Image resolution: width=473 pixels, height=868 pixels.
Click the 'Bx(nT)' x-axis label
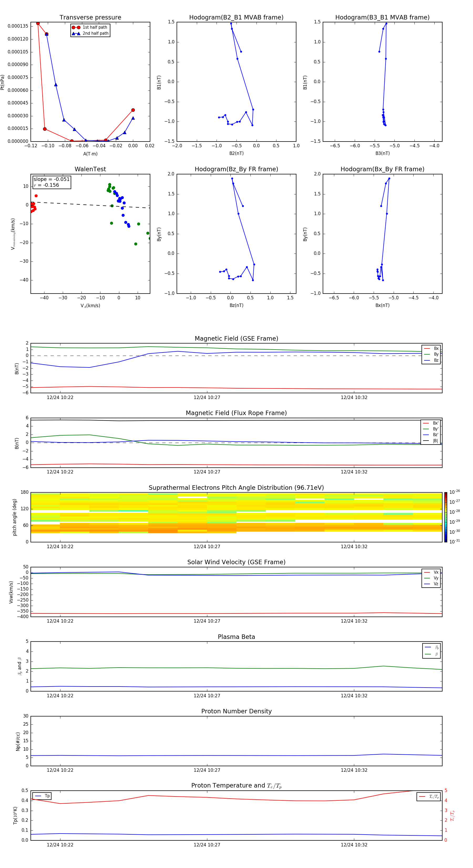point(382,305)
